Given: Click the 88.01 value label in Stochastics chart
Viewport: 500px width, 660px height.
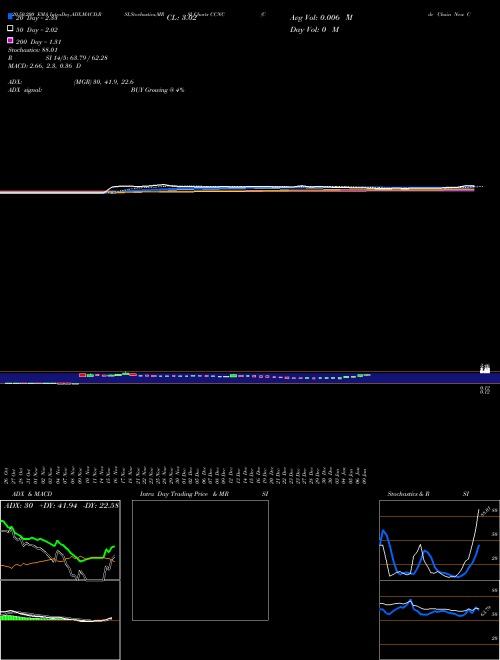Looking at the screenshot, I should (x=484, y=511).
